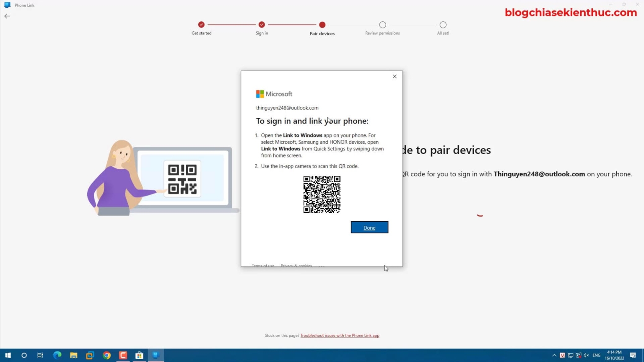Open the Windows Start menu
Viewport: 644px width, 362px height.
click(8, 355)
